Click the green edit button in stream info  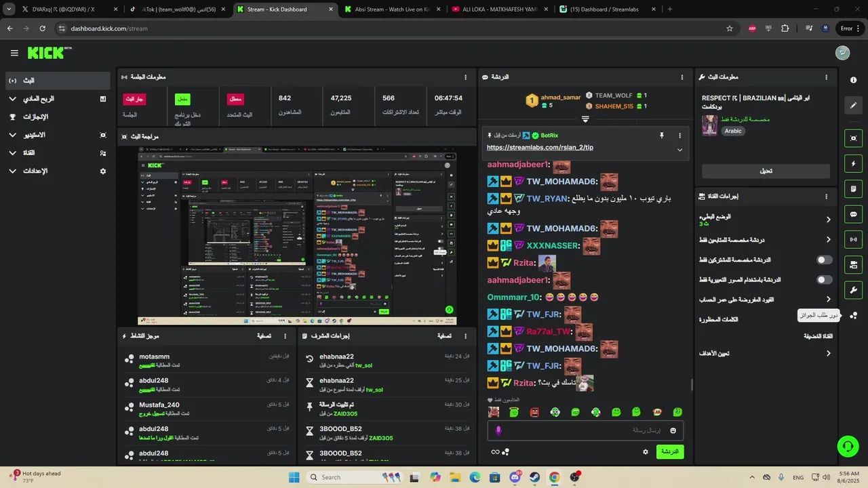pos(766,171)
